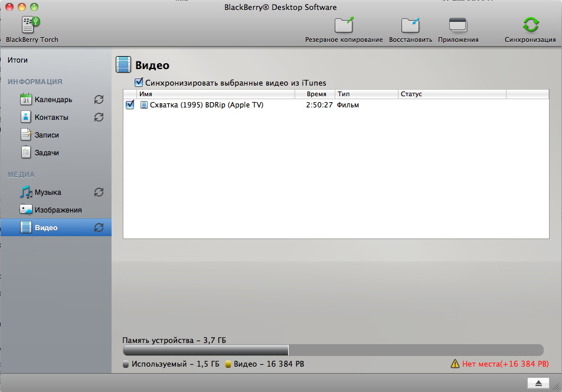Click the sync arrows next to Календарь
The image size is (562, 392).
click(99, 99)
